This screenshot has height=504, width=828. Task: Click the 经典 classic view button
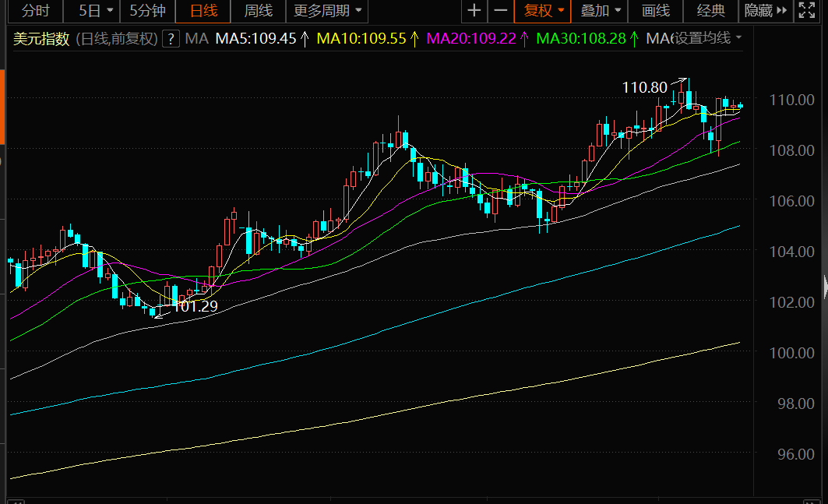coord(710,11)
